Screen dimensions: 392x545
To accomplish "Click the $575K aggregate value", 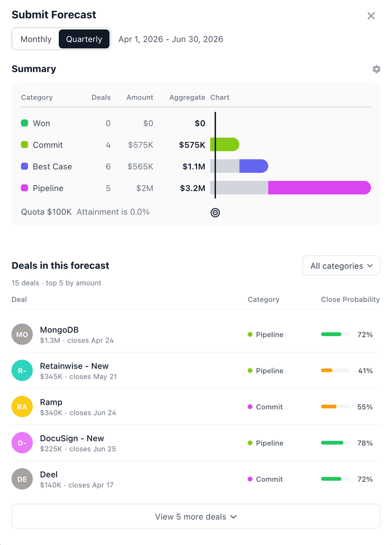I will pyautogui.click(x=192, y=145).
